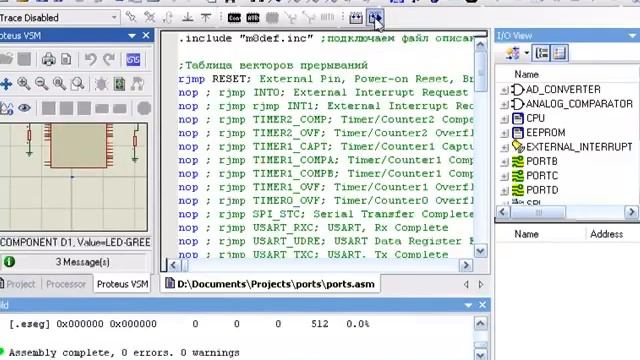Screen dimensions: 640x360
Task: Click the Con connect icon in toolbar
Action: point(234,18)
